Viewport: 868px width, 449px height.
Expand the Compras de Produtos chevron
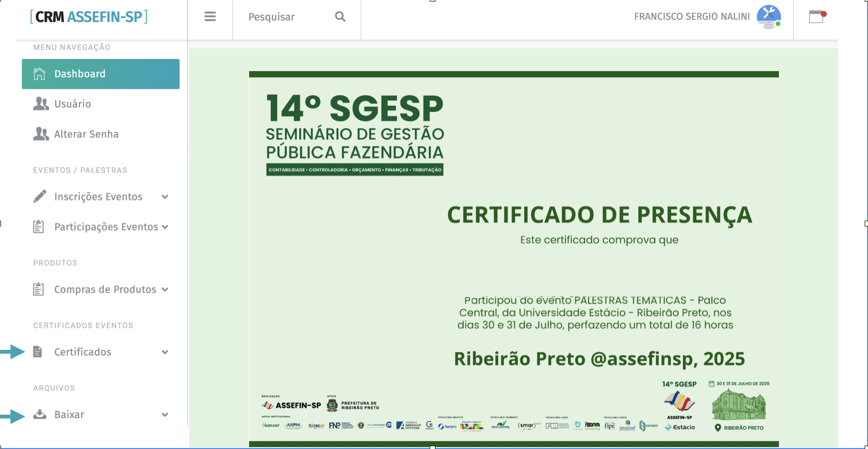165,289
